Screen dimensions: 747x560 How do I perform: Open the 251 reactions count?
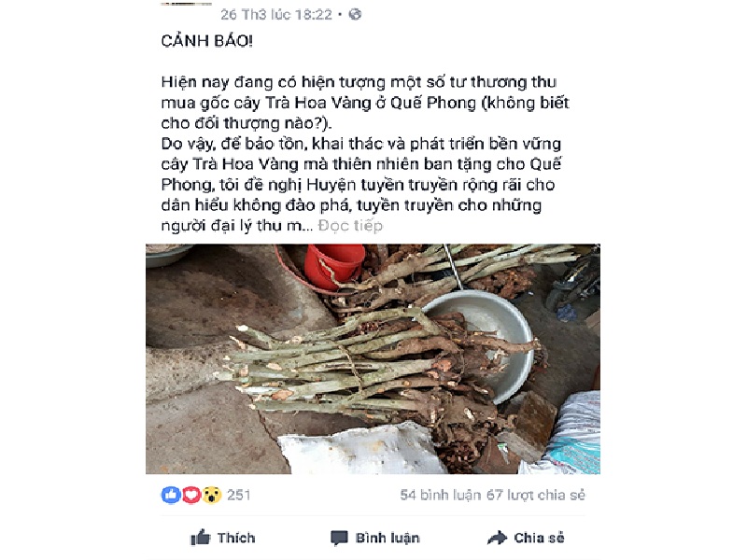239,496
